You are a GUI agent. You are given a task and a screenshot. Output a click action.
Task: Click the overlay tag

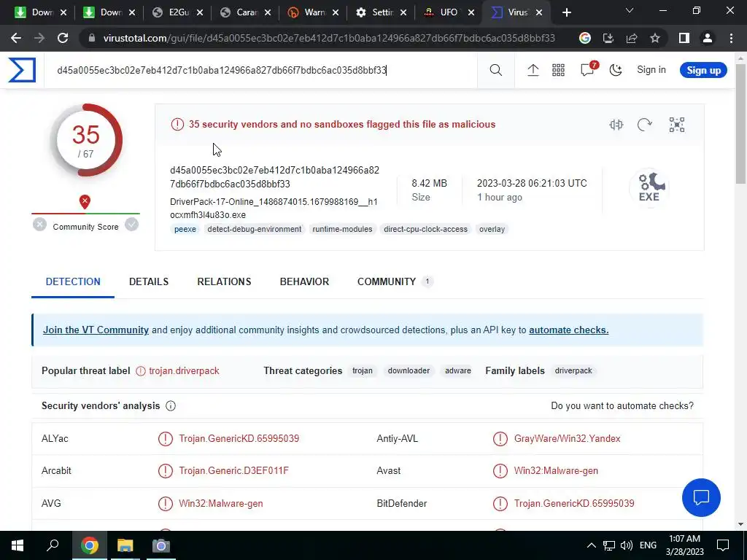492,229
